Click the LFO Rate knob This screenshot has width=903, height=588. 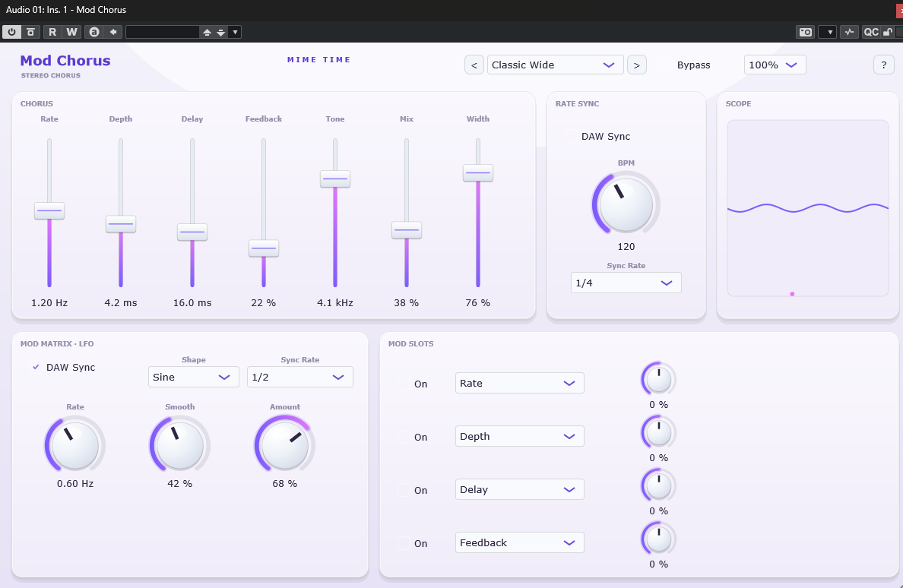[x=74, y=445]
